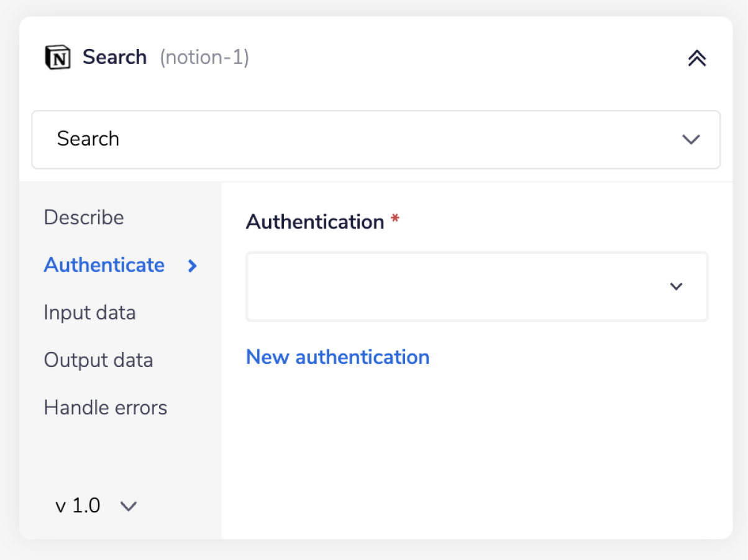Open the Output data section
The height and width of the screenshot is (560, 748).
click(x=98, y=360)
